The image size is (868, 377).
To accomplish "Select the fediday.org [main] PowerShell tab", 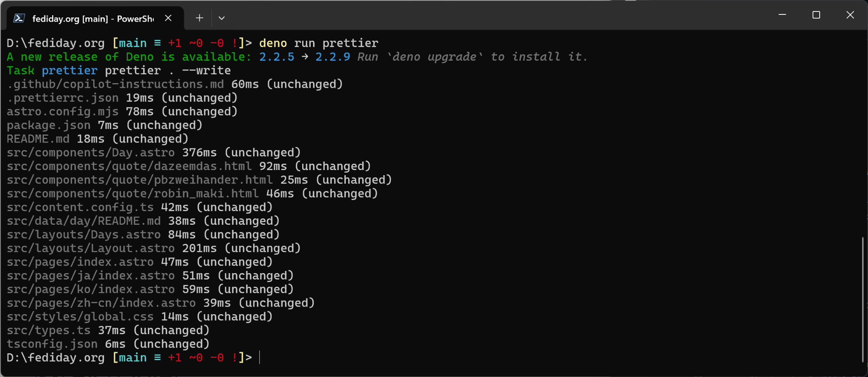I will tap(93, 19).
